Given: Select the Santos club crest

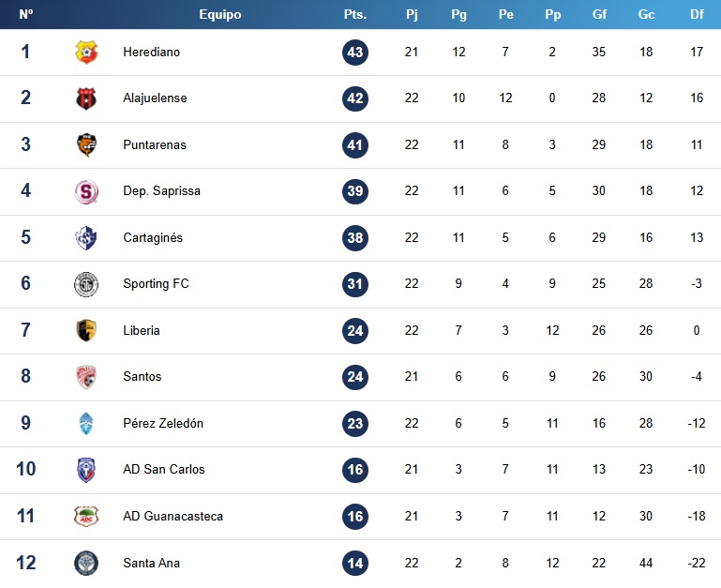Looking at the screenshot, I should tap(86, 377).
